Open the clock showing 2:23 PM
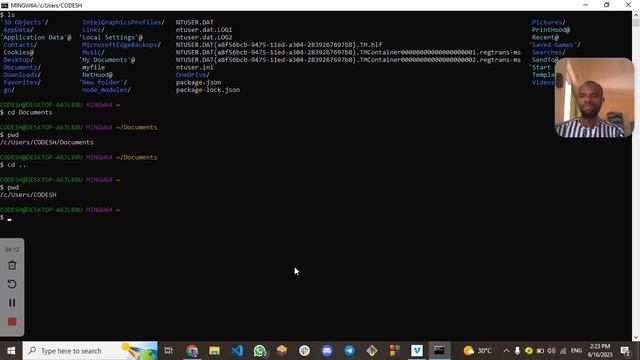 (x=600, y=351)
